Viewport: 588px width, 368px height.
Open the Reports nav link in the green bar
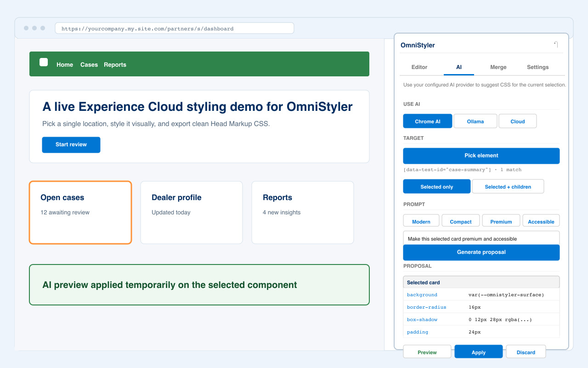115,65
